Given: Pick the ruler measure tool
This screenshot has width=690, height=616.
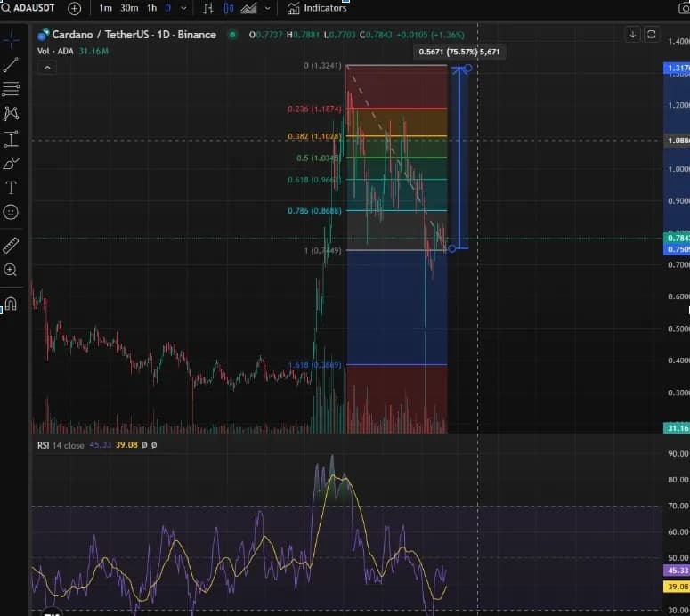Looking at the screenshot, I should click(11, 246).
